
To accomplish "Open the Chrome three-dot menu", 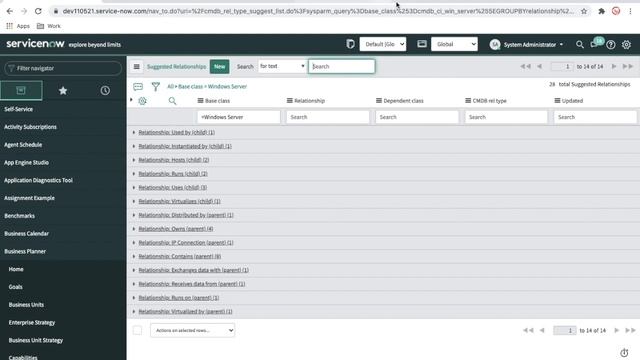I will pos(630,11).
